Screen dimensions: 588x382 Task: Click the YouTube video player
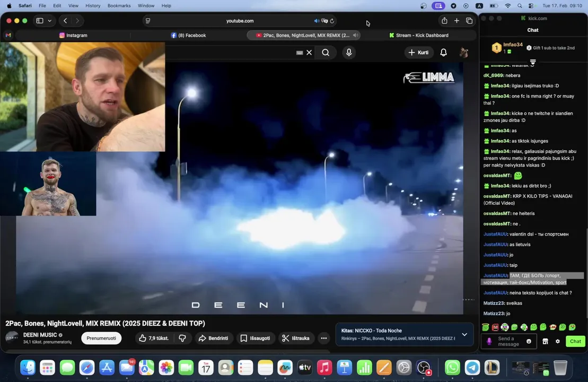click(239, 188)
